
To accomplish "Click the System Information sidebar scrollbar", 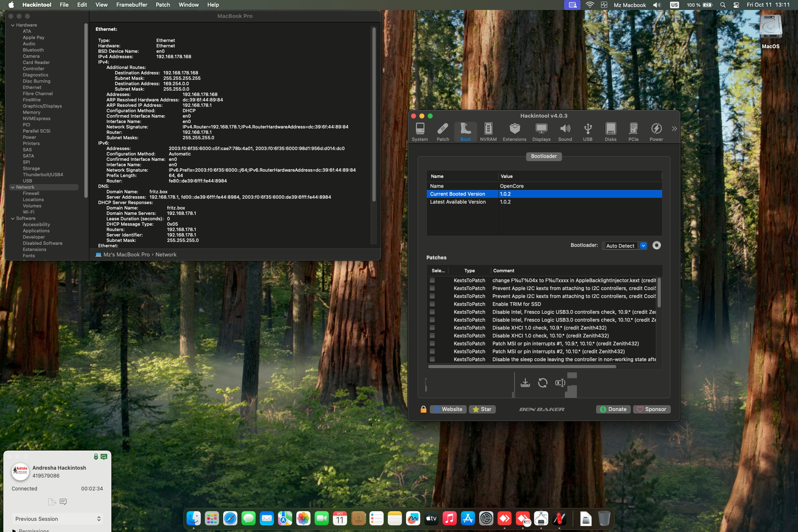I will pos(86,110).
